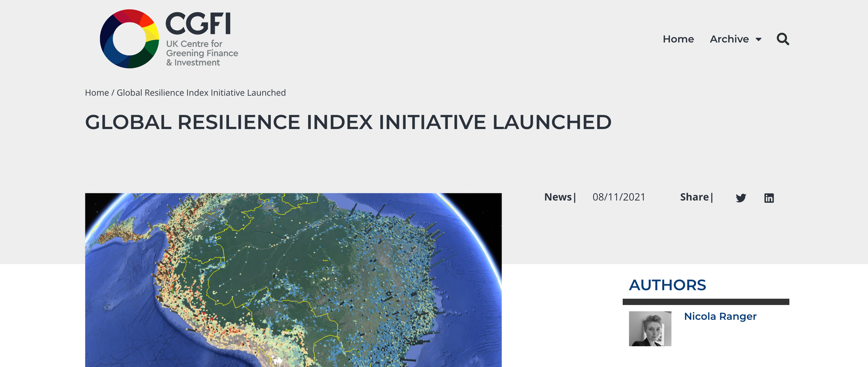Viewport: 868px width, 367px height.
Task: Go to Home in navigation bar
Action: (x=678, y=39)
